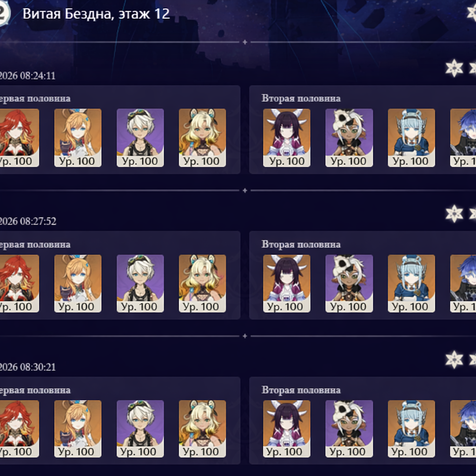Screen dimensions: 476x476
Task: Click the floor 12 badge icon by the title
Action: [x=5, y=13]
